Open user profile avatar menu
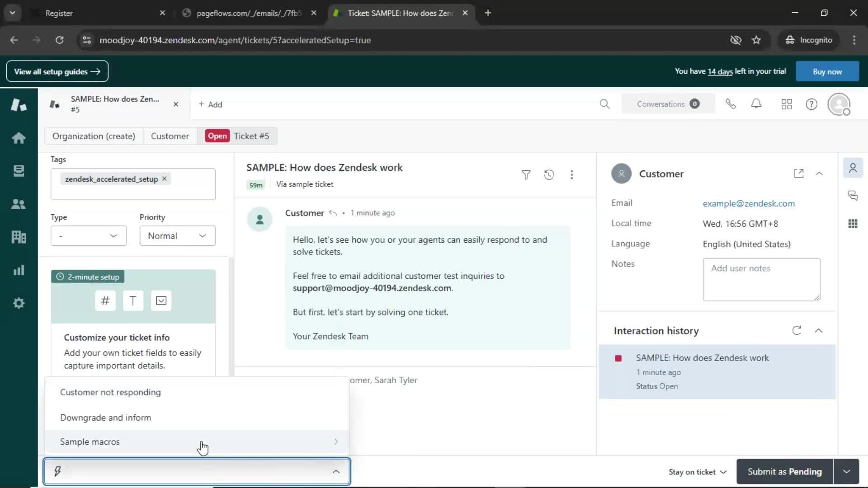The height and width of the screenshot is (488, 868). pos(839,104)
